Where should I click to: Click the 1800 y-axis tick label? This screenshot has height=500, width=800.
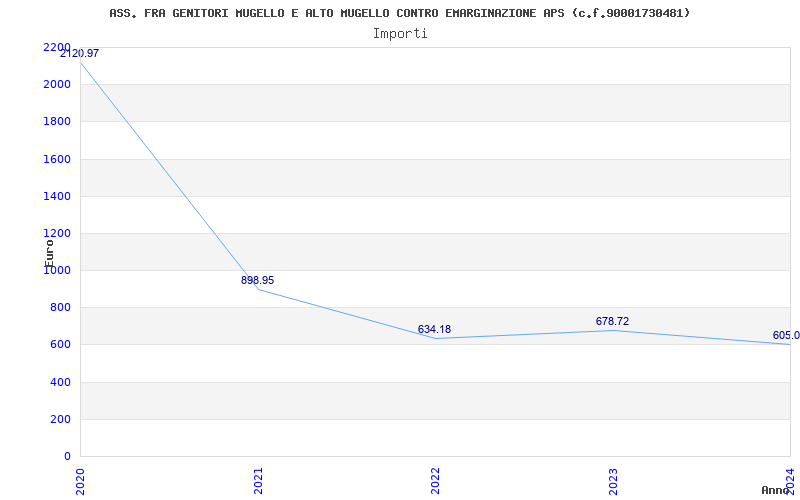tap(57, 122)
